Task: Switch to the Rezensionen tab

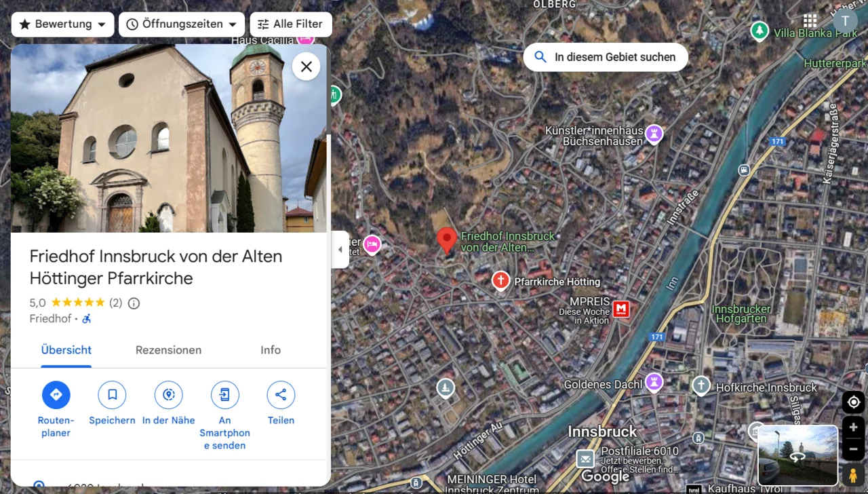Action: [168, 350]
